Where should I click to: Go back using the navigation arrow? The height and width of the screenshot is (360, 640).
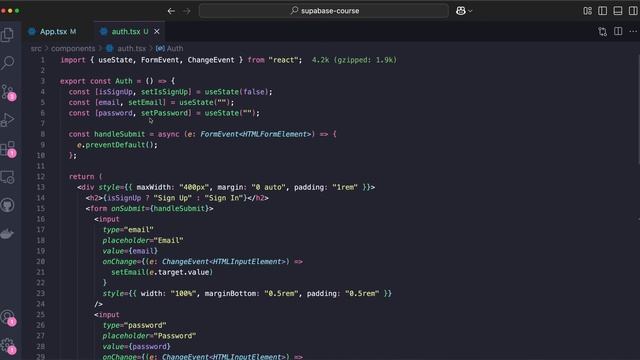[x=171, y=11]
